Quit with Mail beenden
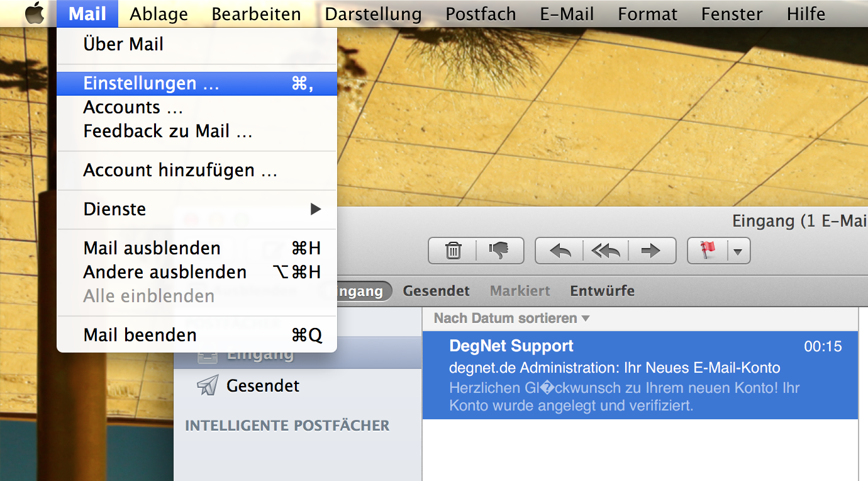The width and height of the screenshot is (868, 481). (197, 335)
